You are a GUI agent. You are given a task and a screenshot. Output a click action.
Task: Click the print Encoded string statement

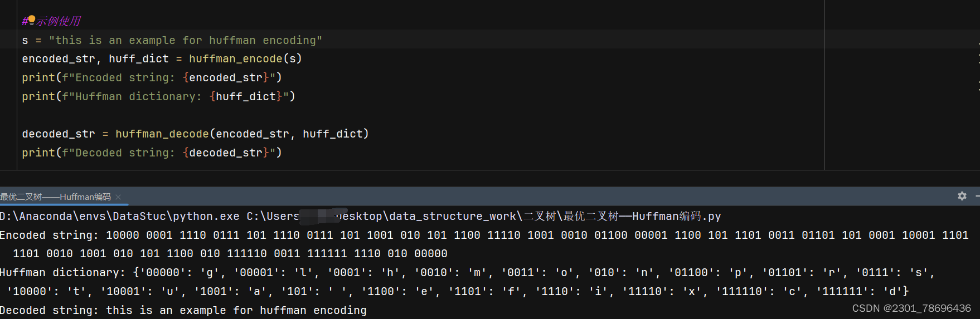152,77
